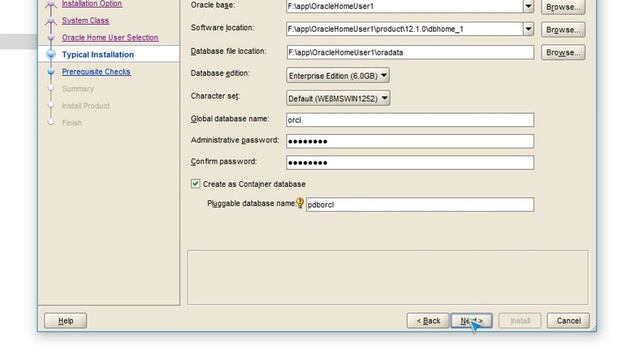Open the Help button
Screen dimensions: 640x360
[x=65, y=321]
